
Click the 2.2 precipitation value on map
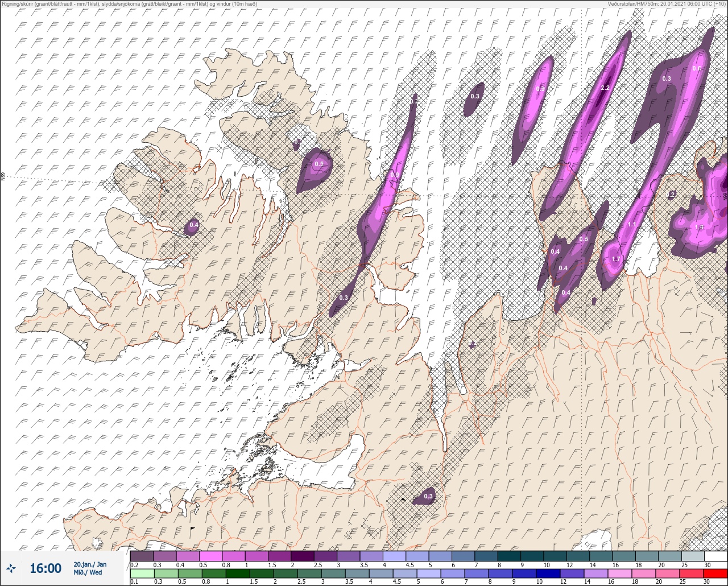[x=605, y=88]
